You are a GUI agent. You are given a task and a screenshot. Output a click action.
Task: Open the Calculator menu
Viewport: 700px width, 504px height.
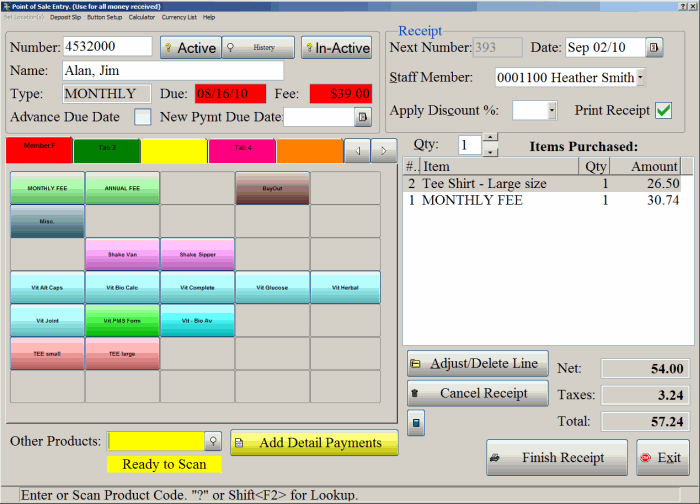pos(142,17)
